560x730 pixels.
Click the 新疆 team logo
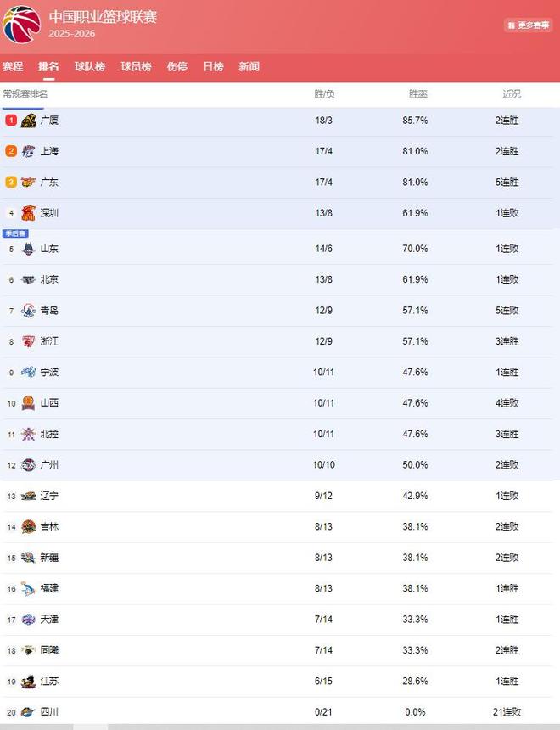click(x=29, y=558)
